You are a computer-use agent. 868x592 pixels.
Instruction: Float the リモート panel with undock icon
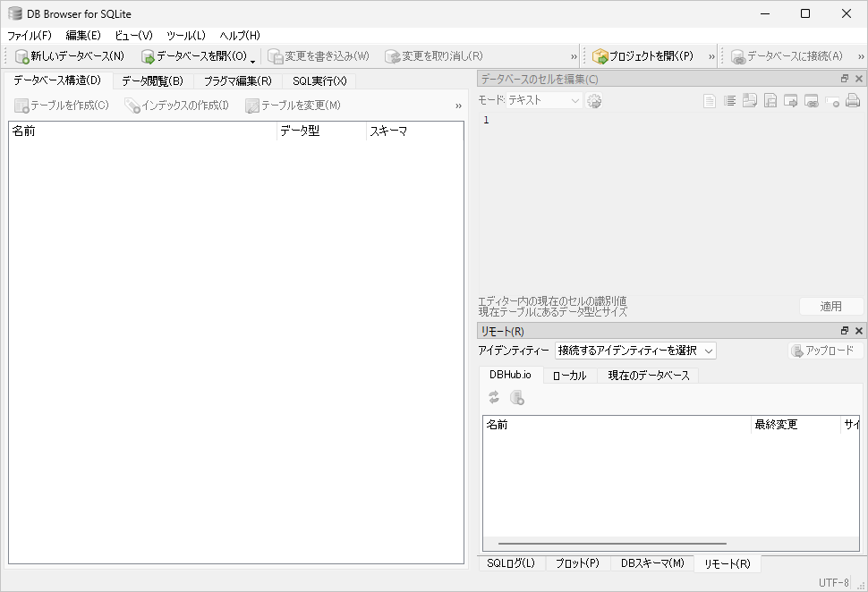coord(845,332)
